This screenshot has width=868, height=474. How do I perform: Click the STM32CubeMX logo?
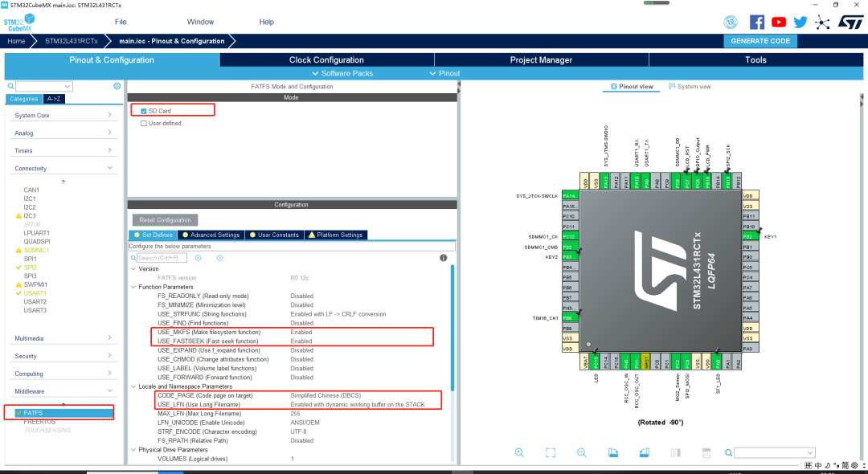(19, 22)
